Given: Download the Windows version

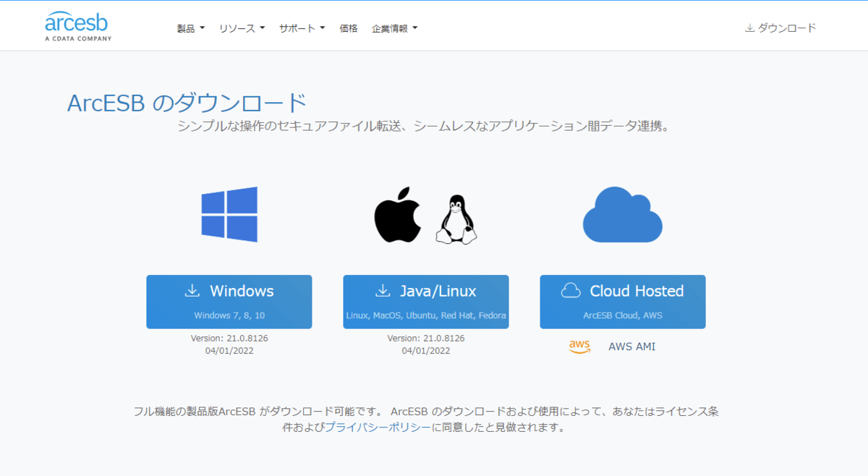Looking at the screenshot, I should tap(229, 302).
